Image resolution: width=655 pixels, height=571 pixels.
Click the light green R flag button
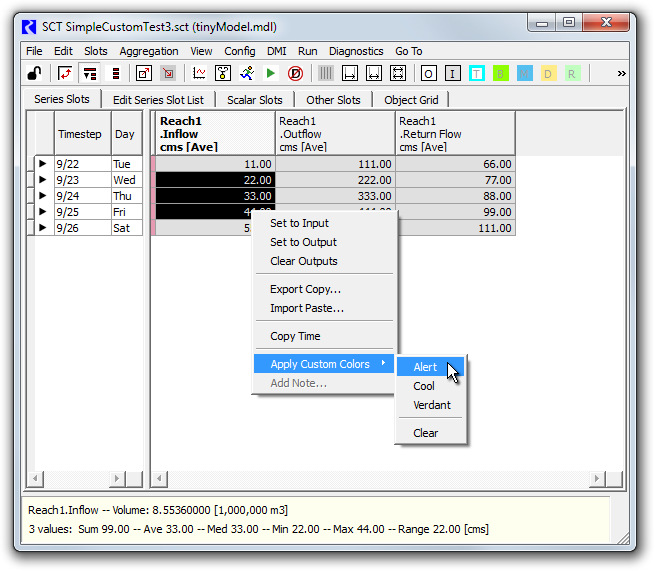(x=573, y=74)
